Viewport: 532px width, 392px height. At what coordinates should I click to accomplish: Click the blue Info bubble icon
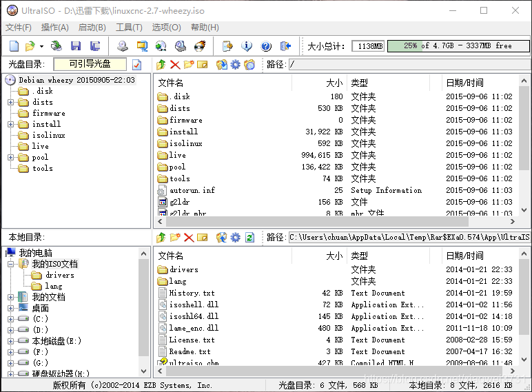point(247,45)
